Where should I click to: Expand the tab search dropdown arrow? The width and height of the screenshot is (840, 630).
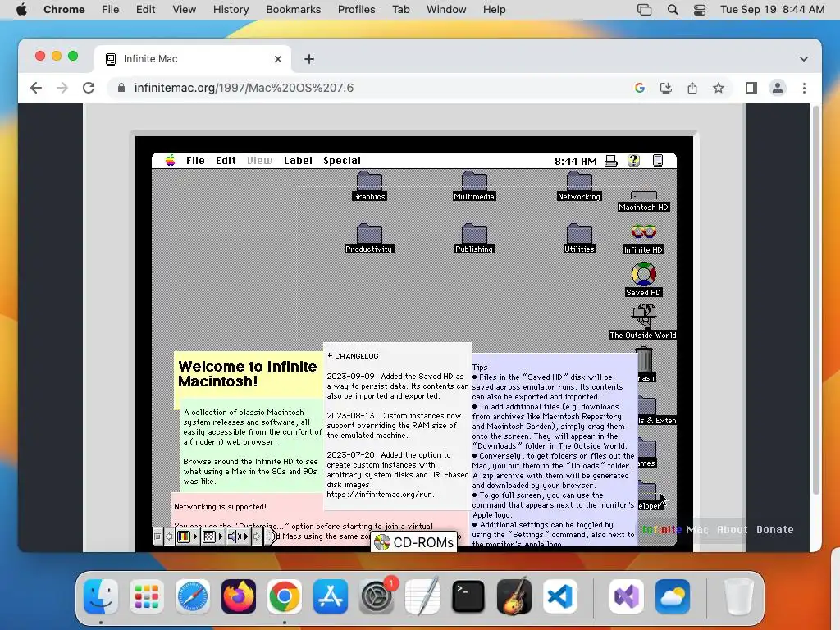tap(804, 59)
